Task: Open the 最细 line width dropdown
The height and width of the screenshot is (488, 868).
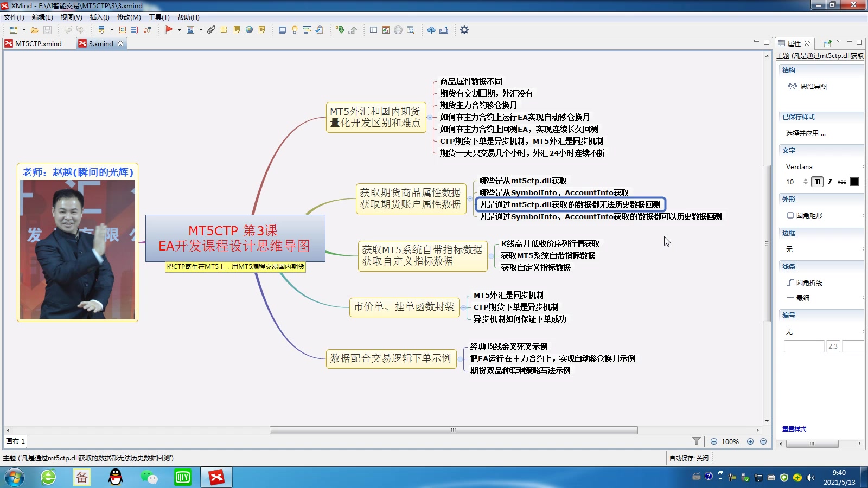Action: click(823, 298)
